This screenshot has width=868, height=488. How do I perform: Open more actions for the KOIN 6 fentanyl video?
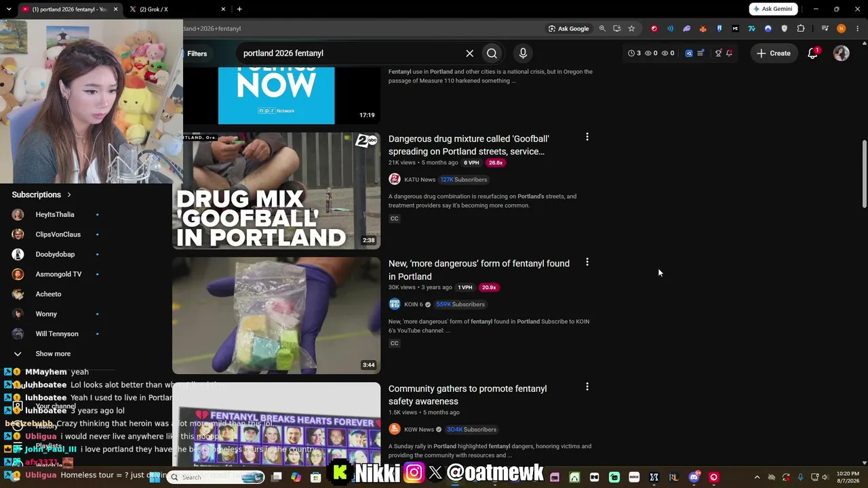pyautogui.click(x=587, y=262)
